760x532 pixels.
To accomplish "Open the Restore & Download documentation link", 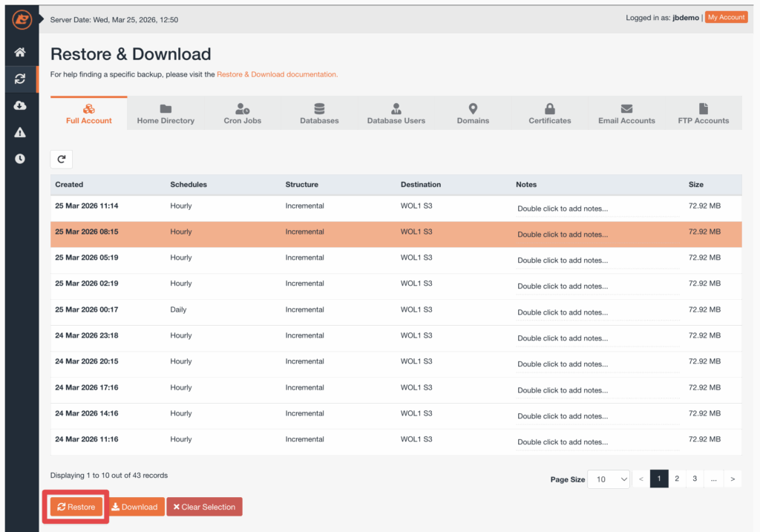I will [x=277, y=74].
